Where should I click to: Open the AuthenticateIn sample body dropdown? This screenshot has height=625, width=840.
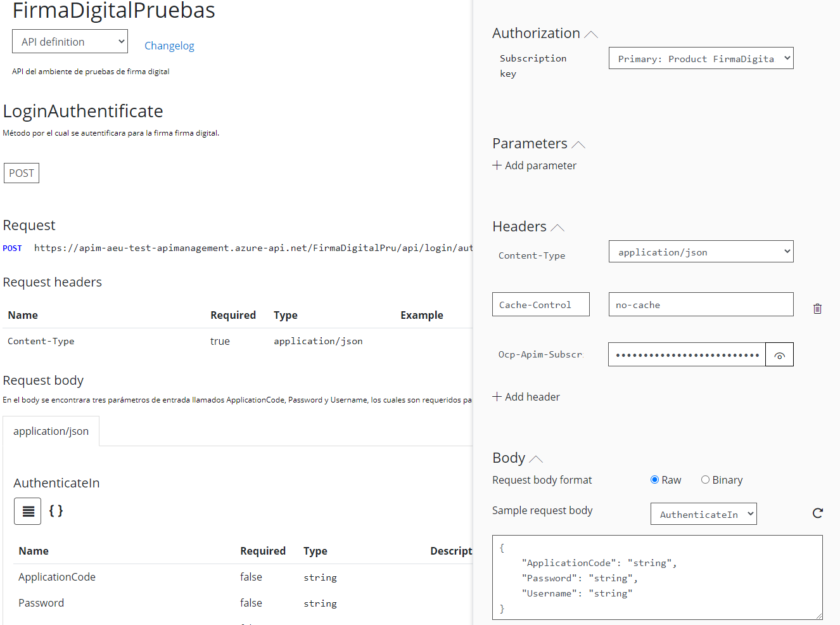pyautogui.click(x=703, y=514)
